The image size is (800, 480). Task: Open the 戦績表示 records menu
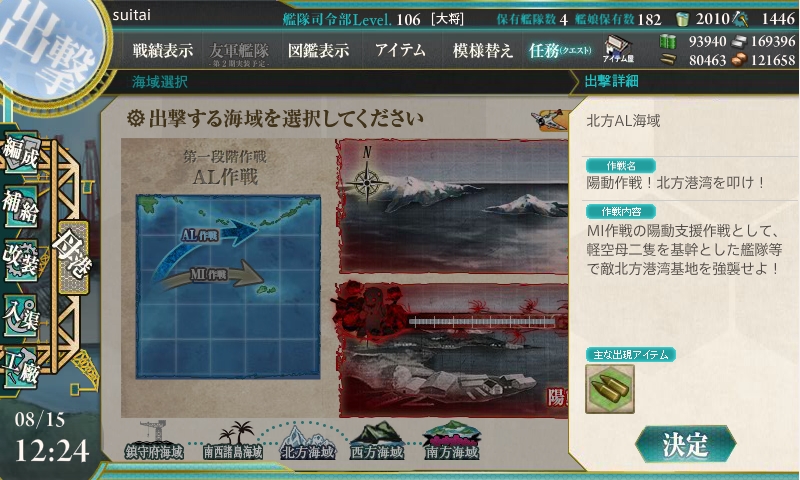coord(163,50)
